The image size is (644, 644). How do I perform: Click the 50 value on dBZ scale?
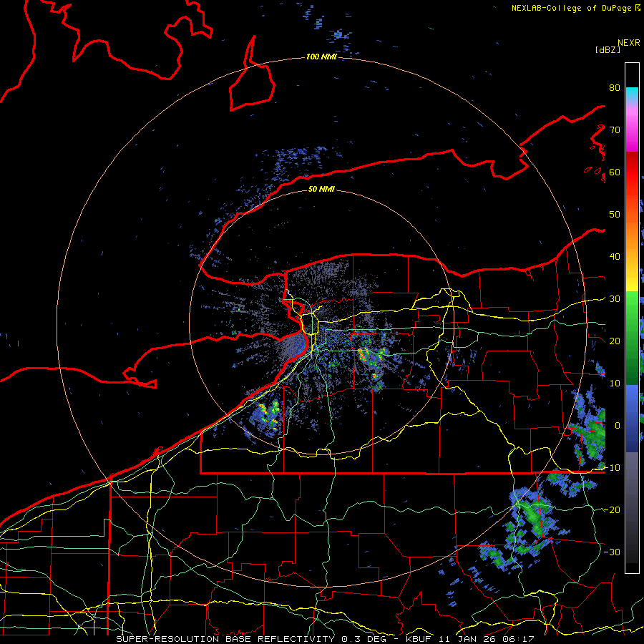pos(615,215)
